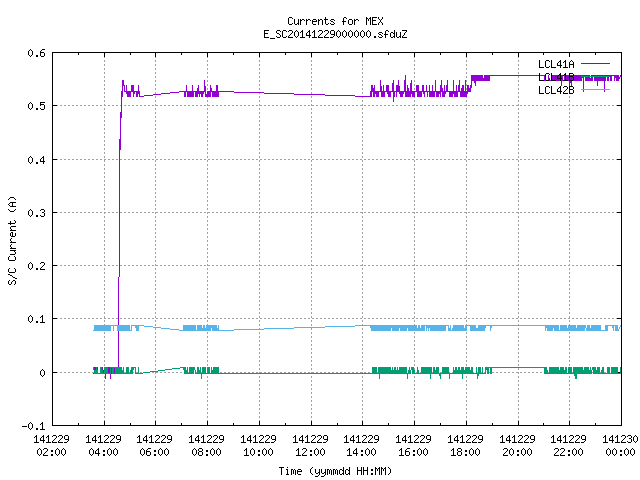Select the LCL42B legend label
Viewport: 640px width, 480px height.
(556, 90)
